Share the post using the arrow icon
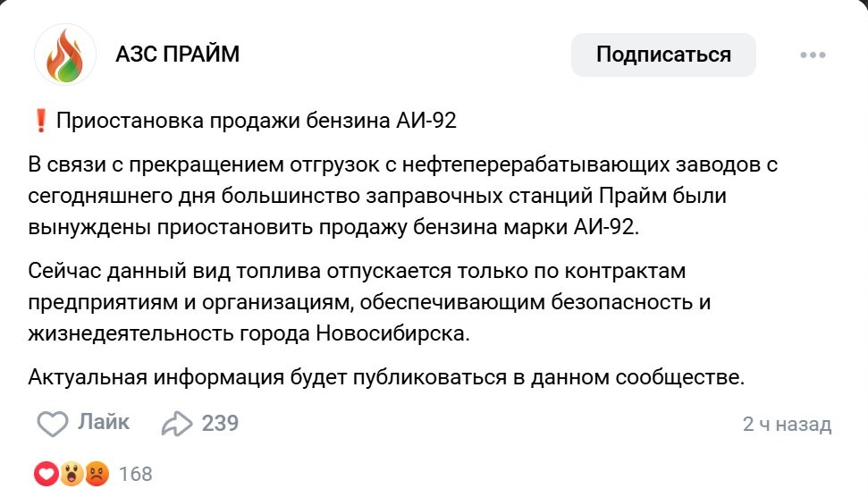 [177, 424]
